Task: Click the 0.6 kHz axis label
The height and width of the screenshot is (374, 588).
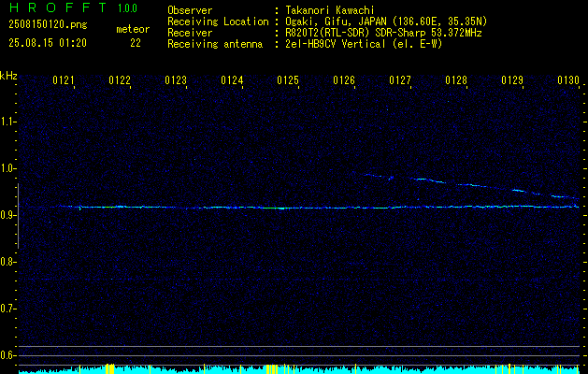Action: [7, 355]
